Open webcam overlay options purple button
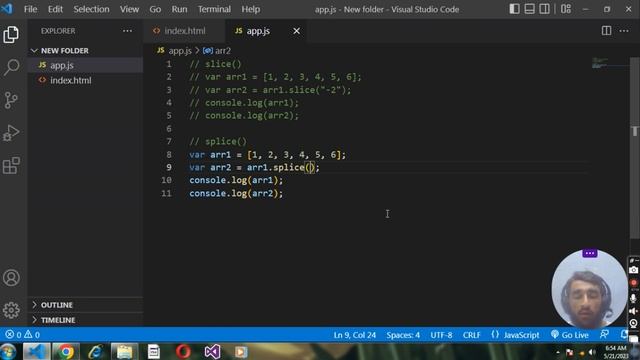The image size is (640, 360). (x=589, y=253)
